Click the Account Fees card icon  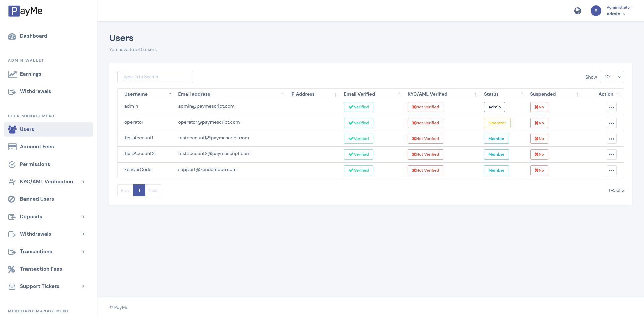pos(12,147)
